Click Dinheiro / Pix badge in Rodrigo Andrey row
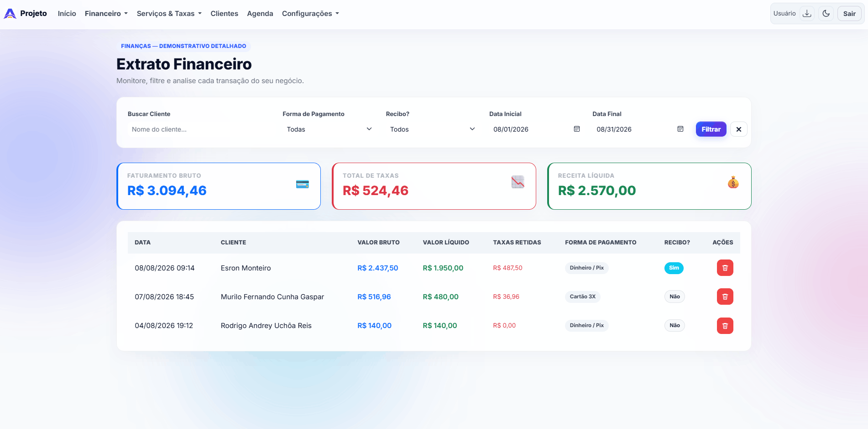 587,325
